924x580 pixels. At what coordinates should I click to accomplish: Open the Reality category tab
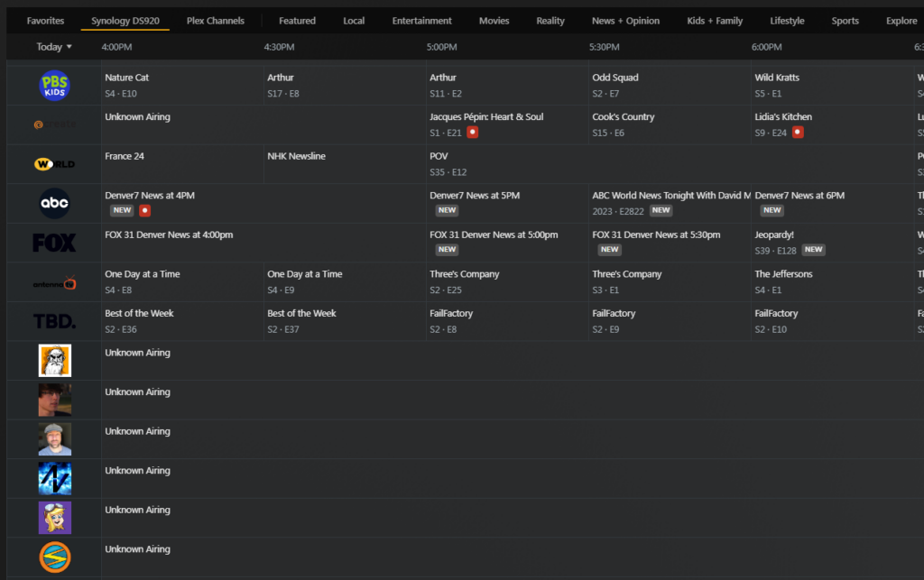pyautogui.click(x=550, y=21)
